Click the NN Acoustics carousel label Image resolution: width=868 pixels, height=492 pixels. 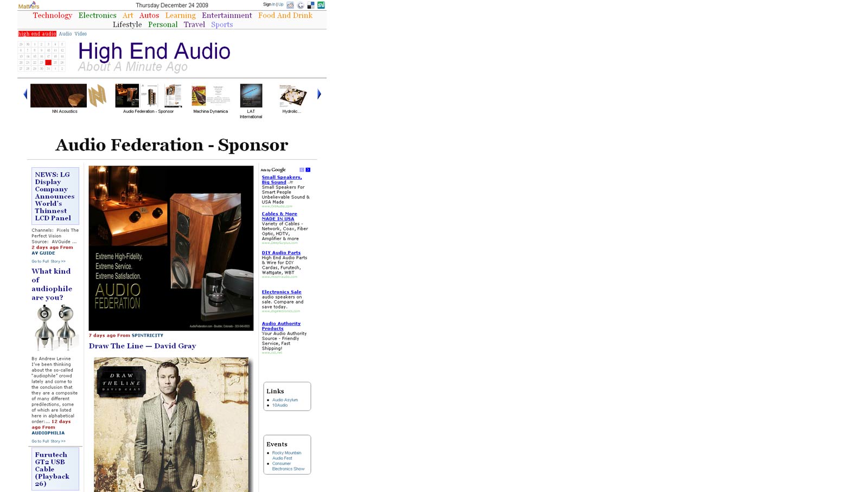65,111
